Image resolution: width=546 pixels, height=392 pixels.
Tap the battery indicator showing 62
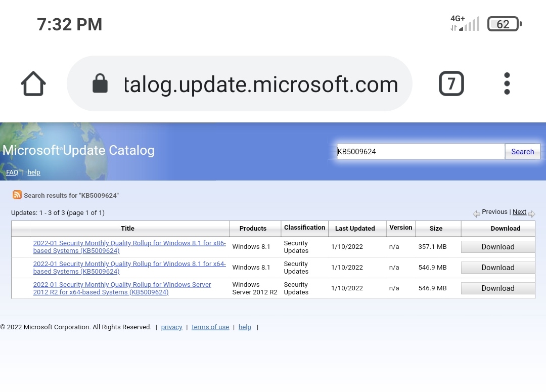504,24
